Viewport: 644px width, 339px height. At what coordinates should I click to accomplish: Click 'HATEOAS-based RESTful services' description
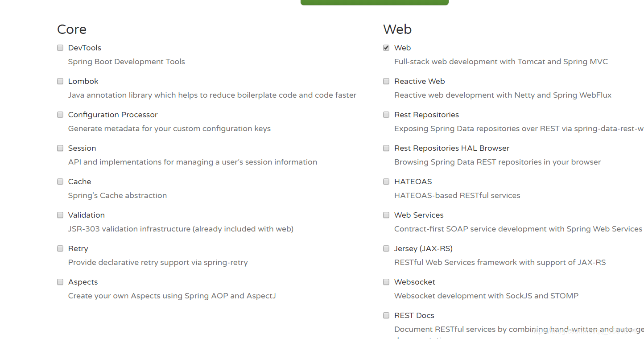point(457,195)
